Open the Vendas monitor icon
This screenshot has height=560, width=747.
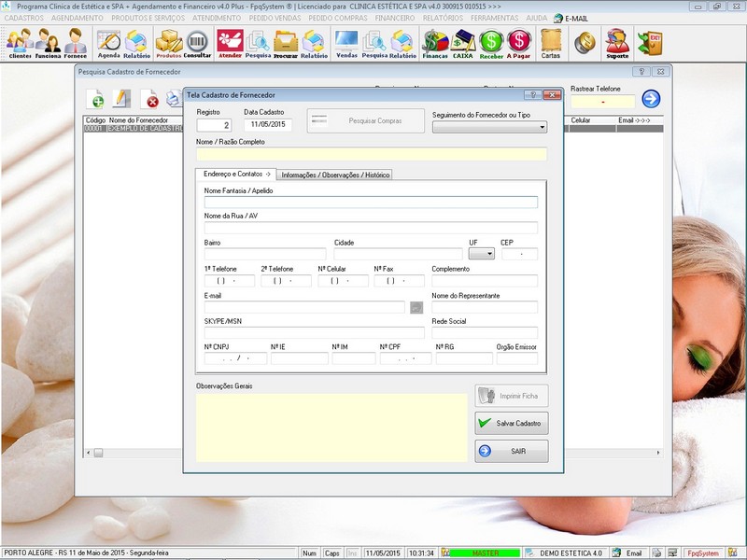click(346, 44)
